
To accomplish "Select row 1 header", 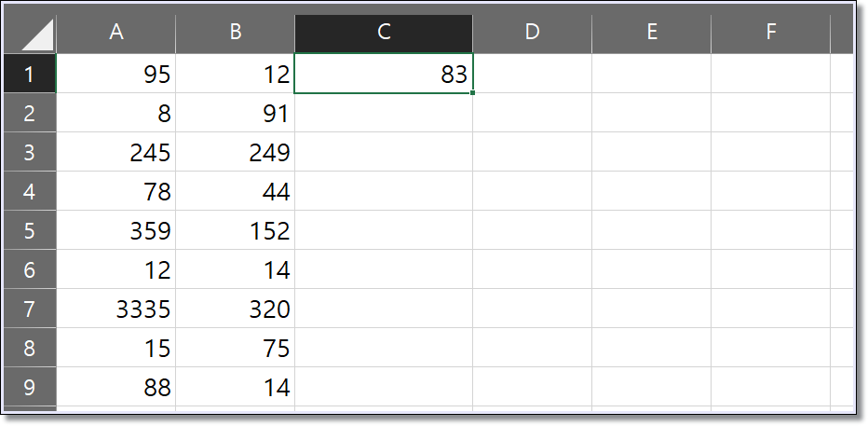I will click(x=30, y=73).
